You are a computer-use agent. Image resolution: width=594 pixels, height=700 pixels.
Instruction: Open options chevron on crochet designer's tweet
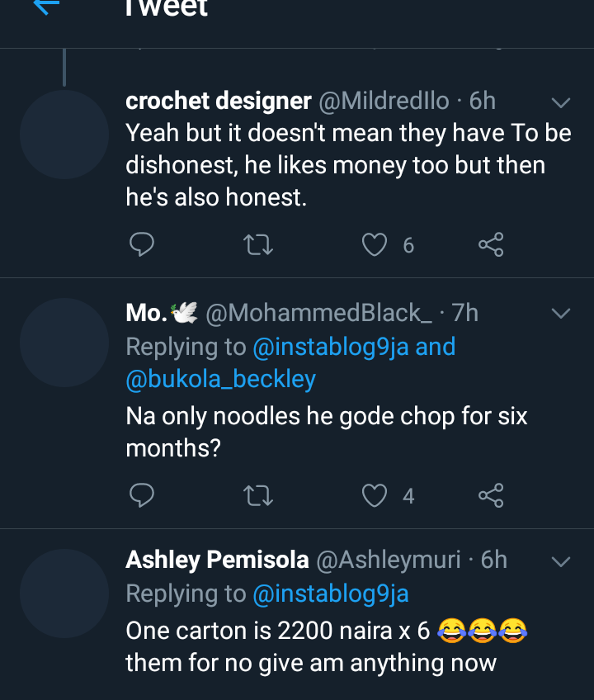point(560,103)
